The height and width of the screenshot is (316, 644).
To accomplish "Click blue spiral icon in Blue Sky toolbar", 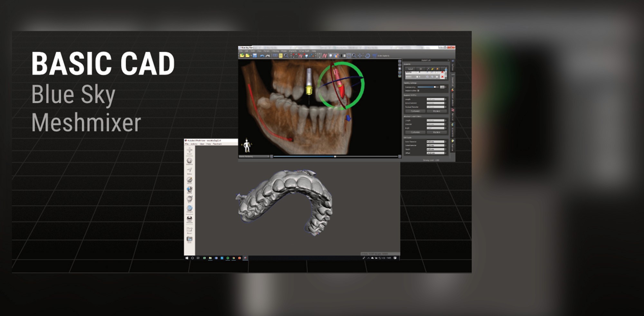I will pyautogui.click(x=367, y=55).
